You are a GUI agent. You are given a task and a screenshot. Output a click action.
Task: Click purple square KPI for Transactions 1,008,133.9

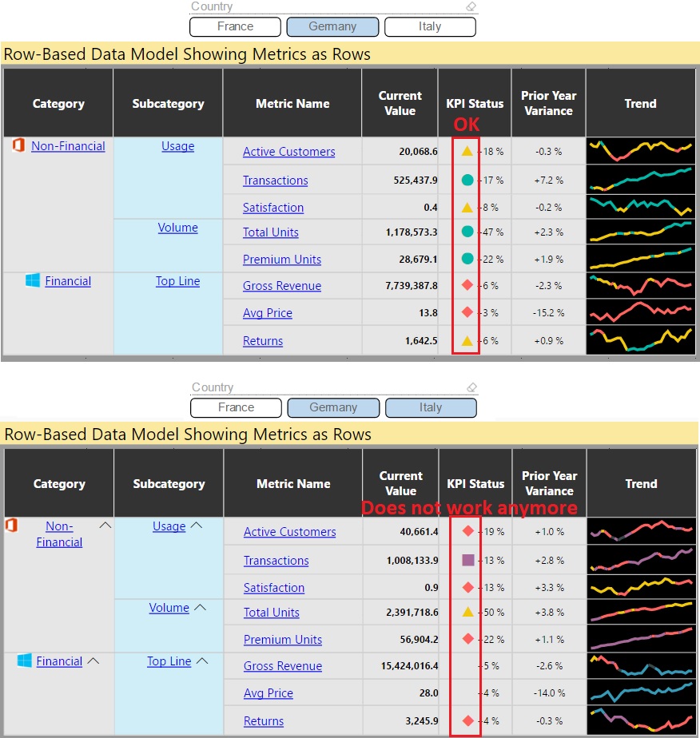[468, 560]
